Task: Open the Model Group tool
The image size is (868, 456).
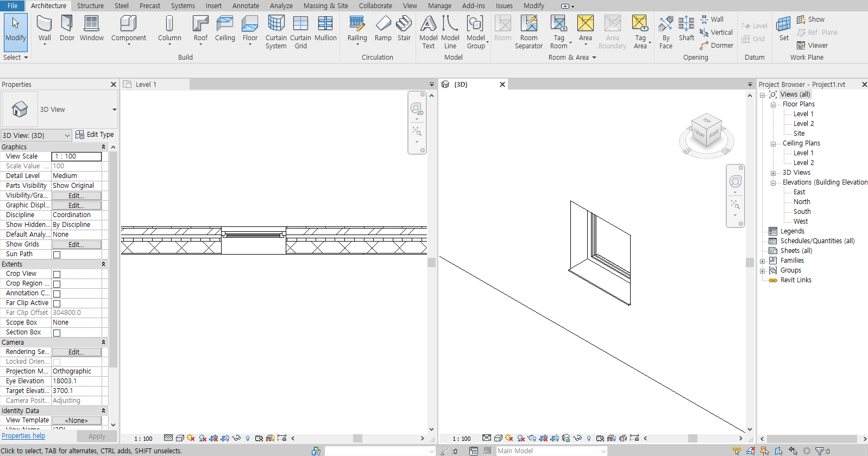Action: (x=476, y=31)
